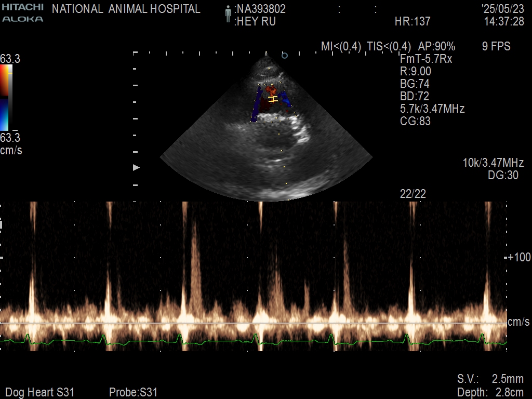Screen dimensions: 532x399
Task: Select the patient ID NA393802
Action: point(260,9)
